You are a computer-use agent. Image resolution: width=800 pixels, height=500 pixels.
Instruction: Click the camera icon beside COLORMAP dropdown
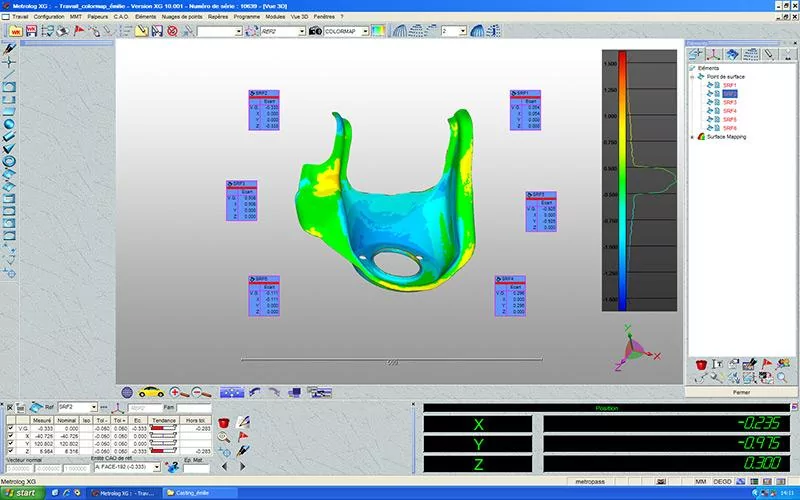click(x=314, y=31)
